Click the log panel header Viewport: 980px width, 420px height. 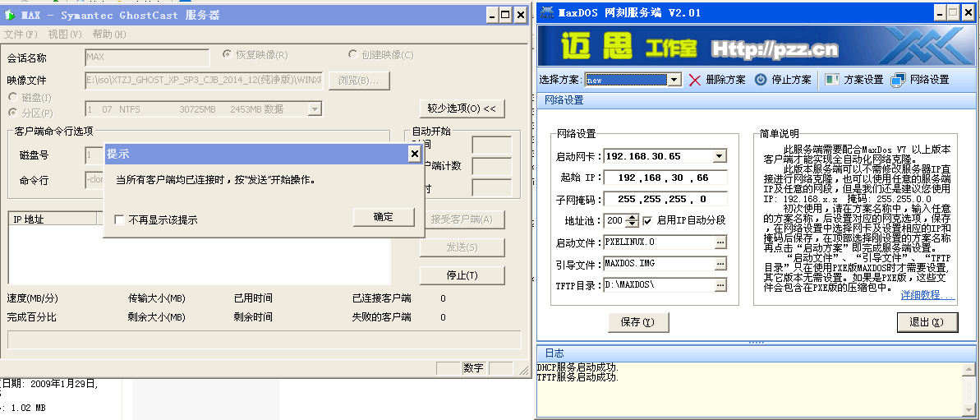coord(554,353)
